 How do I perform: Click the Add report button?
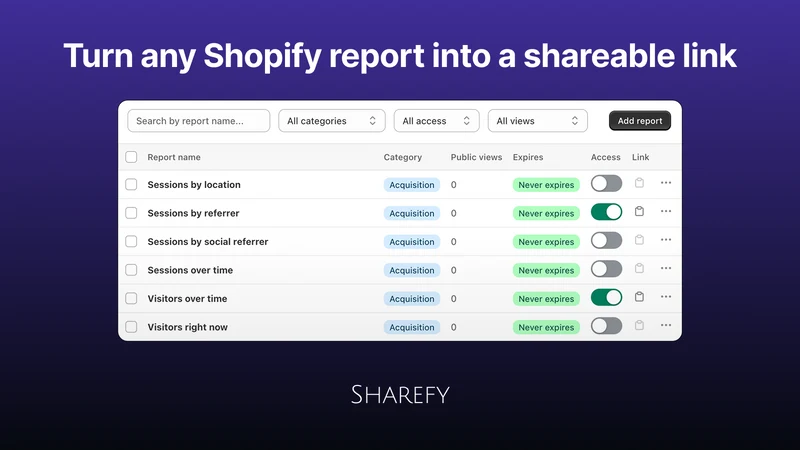(x=640, y=121)
